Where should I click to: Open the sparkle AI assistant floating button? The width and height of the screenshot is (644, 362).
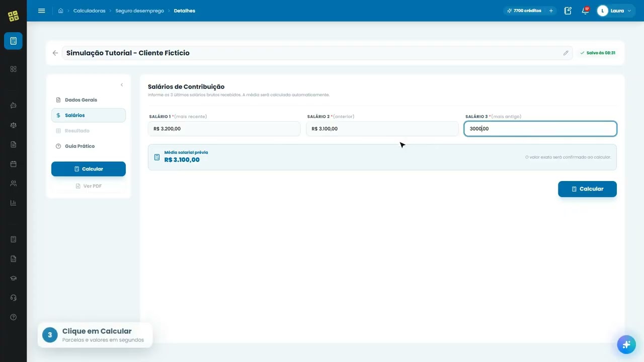(x=626, y=344)
